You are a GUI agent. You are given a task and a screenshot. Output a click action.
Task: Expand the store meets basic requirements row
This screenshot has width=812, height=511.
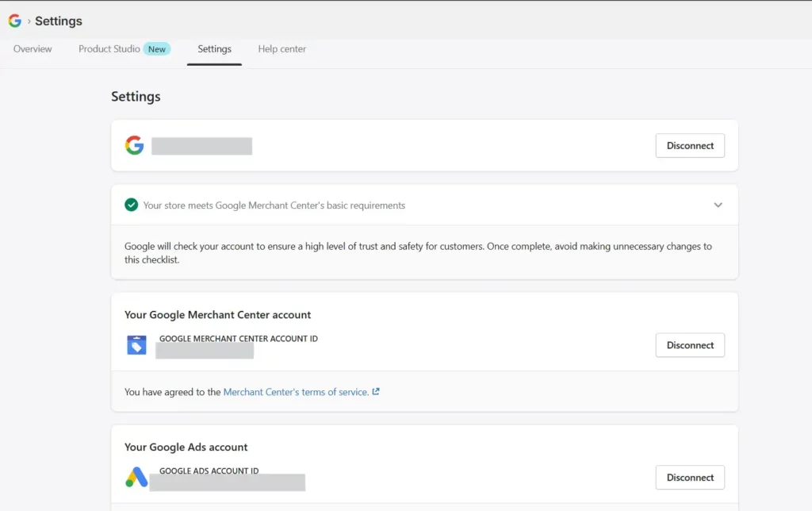[424, 205]
